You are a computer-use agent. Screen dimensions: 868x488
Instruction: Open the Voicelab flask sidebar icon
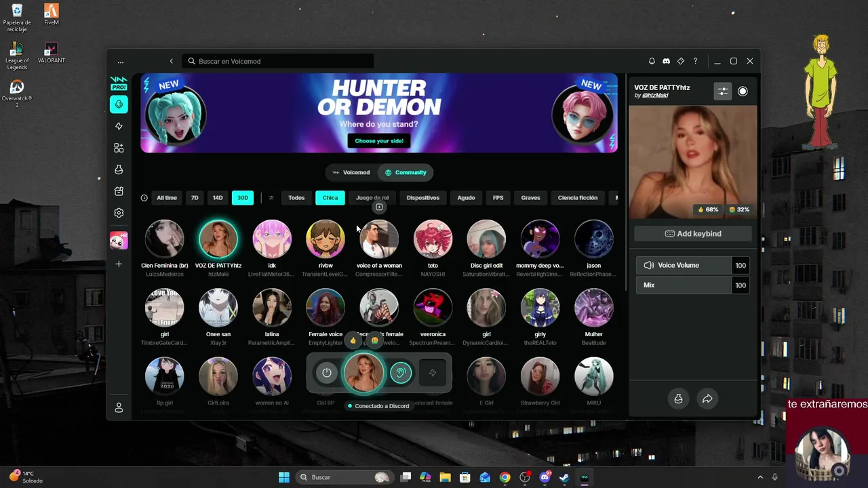pyautogui.click(x=119, y=169)
